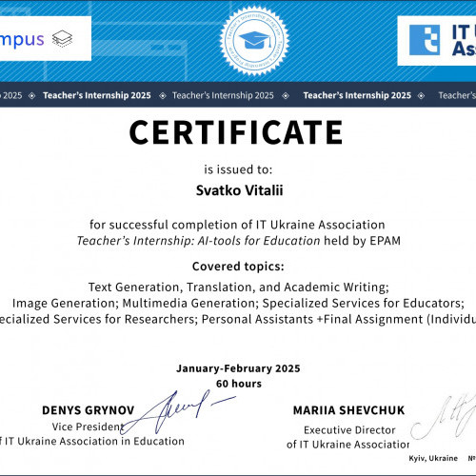The height and width of the screenshot is (476, 476).
Task: Click "for successful completion of IT Ukraine Association"
Action: point(237,225)
